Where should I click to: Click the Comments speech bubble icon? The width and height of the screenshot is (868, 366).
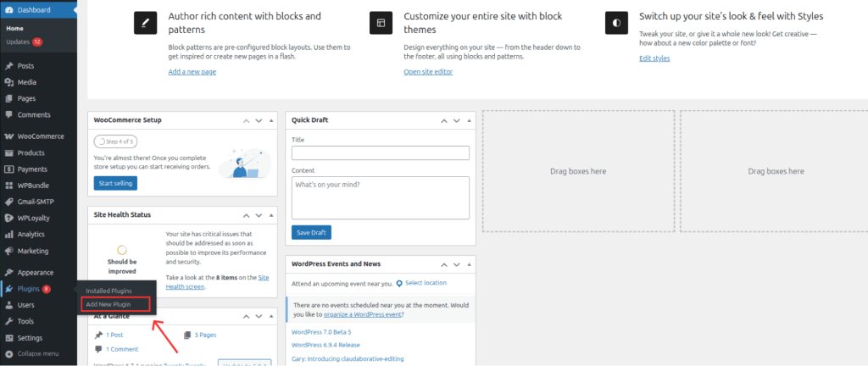tap(8, 115)
